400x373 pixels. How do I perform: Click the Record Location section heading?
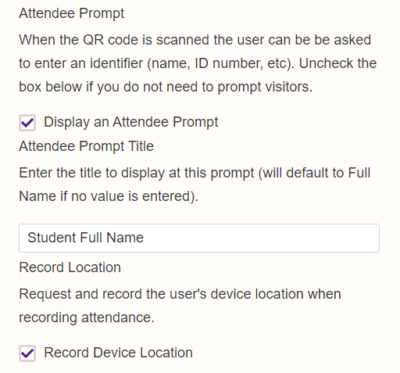pos(70,268)
